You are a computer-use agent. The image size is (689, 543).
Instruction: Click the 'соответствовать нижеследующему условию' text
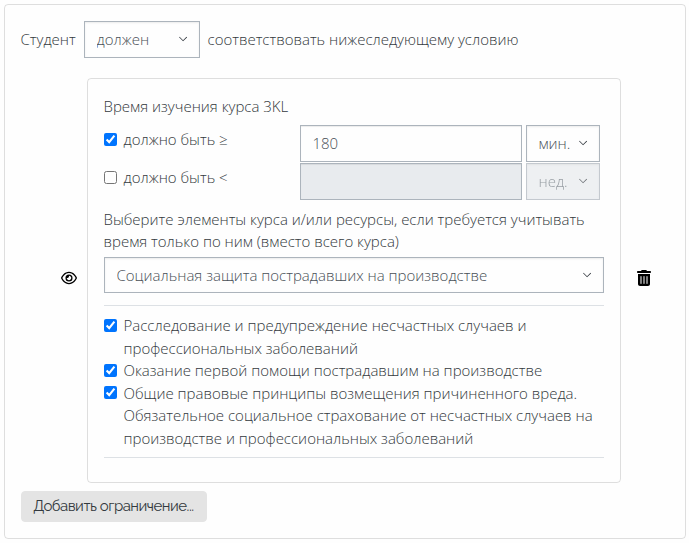(362, 40)
